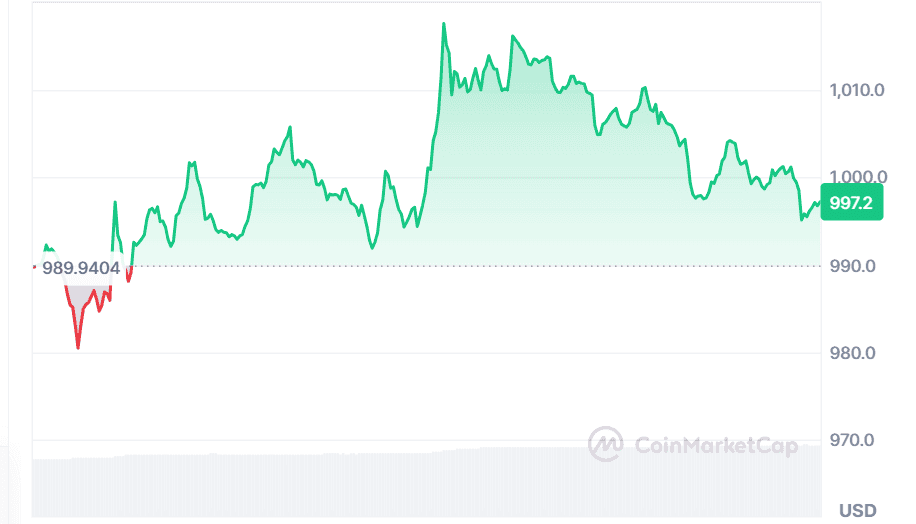Select the highest peak of the green price line
This screenshot has height=524, width=916.
coord(443,24)
